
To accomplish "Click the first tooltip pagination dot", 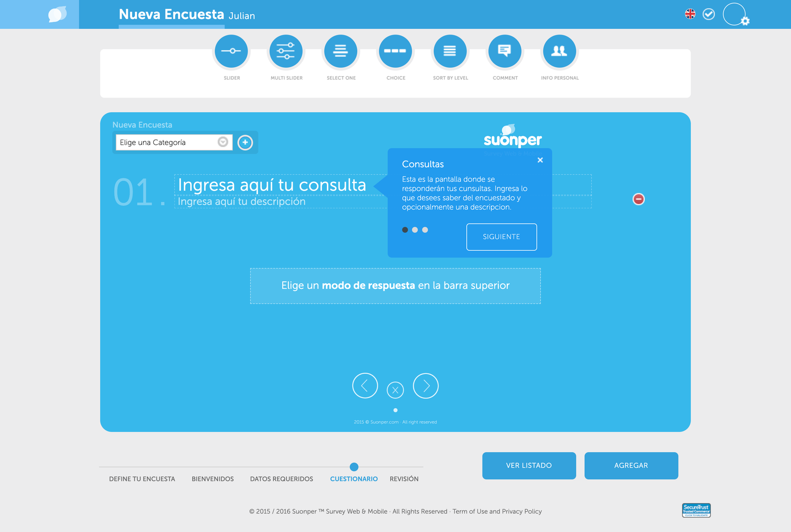I will (405, 230).
